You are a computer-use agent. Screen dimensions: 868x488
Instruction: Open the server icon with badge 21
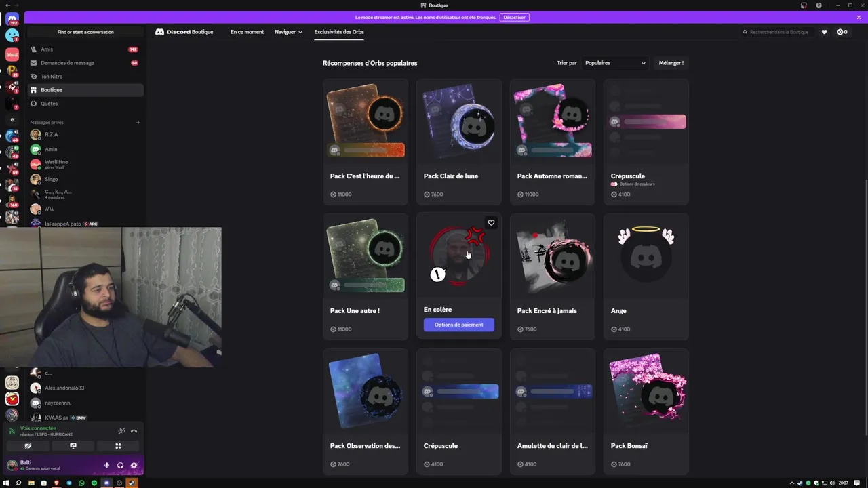coord(12,70)
